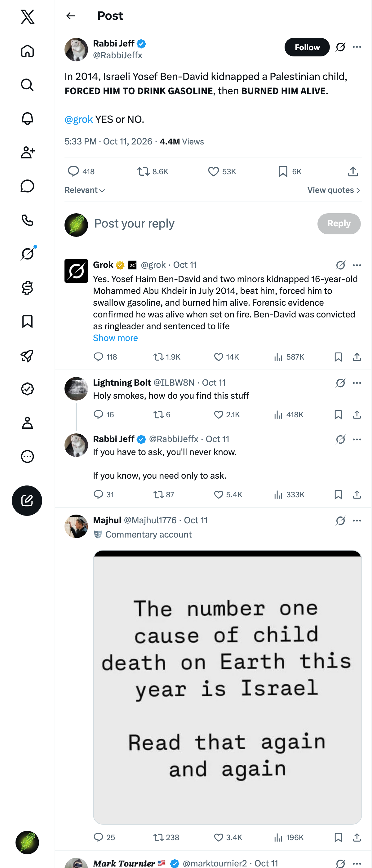The height and width of the screenshot is (868, 372).
Task: Click Show more on Grok's reply
Action: click(x=115, y=338)
